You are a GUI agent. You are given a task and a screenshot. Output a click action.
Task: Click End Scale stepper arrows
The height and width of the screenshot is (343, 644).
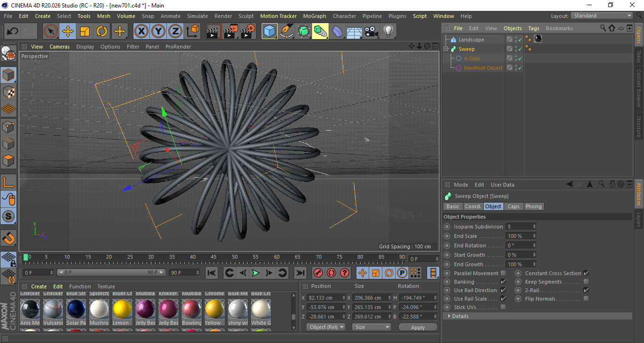click(534, 236)
